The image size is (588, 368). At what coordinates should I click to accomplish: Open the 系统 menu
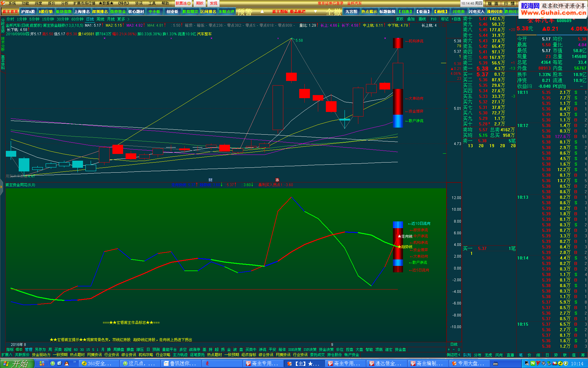[x=12, y=3]
